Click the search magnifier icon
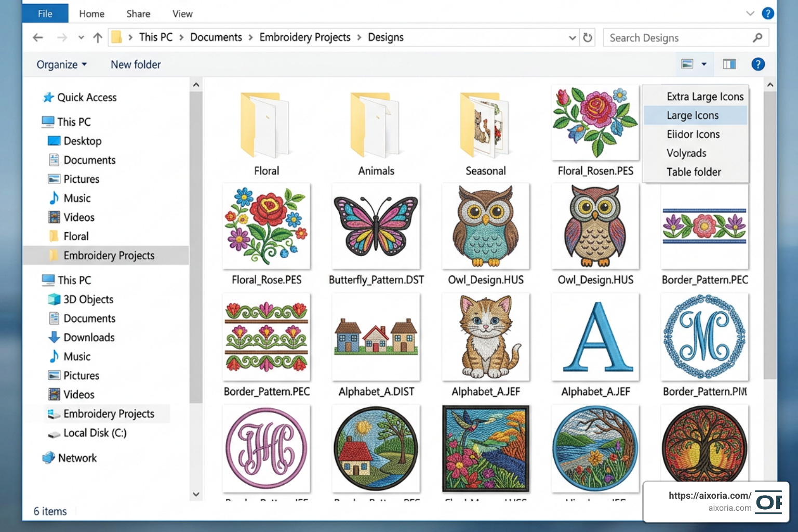Viewport: 798px width, 532px height. pyautogui.click(x=757, y=37)
